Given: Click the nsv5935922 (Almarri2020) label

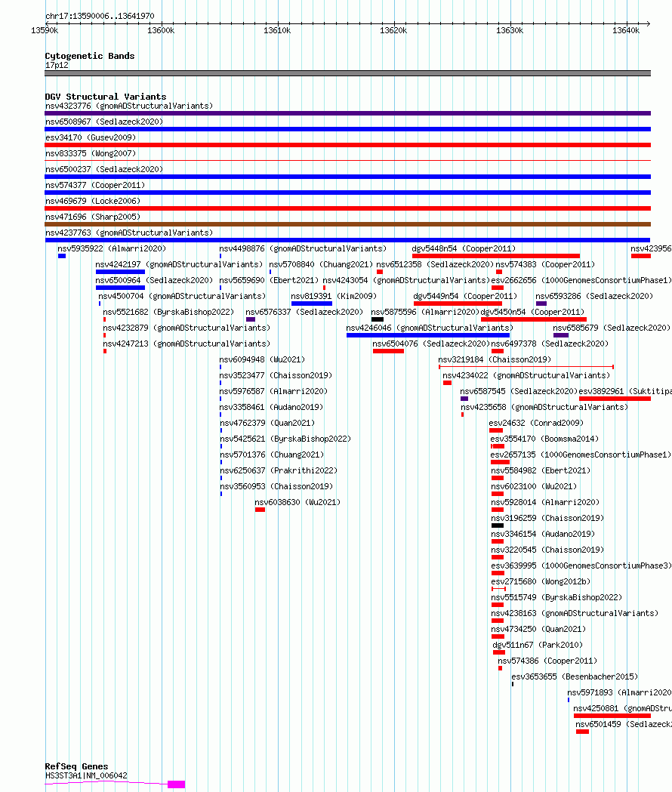Looking at the screenshot, I should (x=112, y=248).
